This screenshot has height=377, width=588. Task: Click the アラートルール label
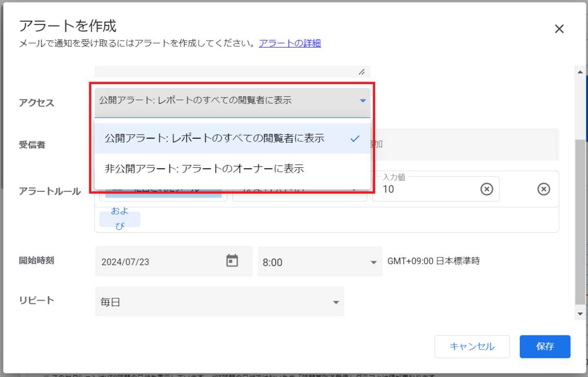click(x=50, y=191)
